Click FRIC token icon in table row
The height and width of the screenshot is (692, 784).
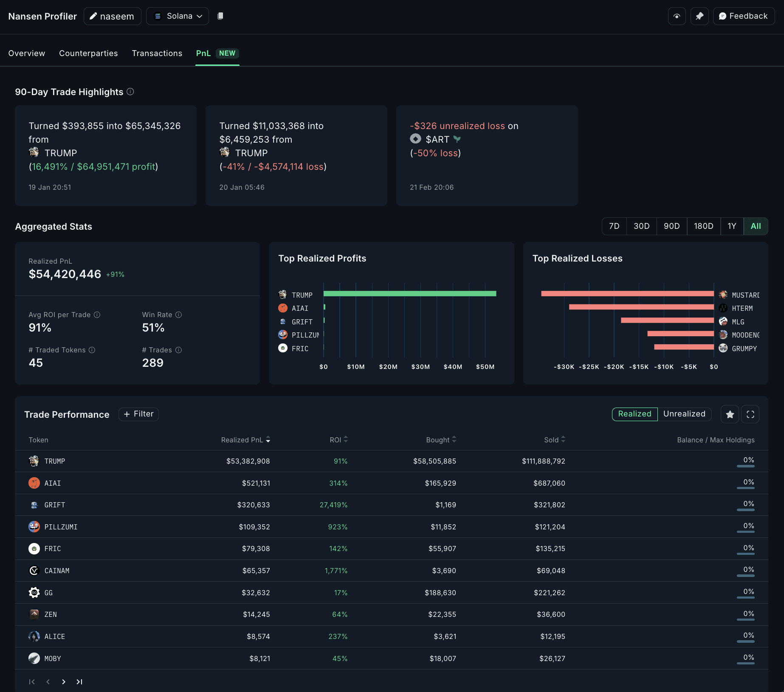tap(34, 549)
